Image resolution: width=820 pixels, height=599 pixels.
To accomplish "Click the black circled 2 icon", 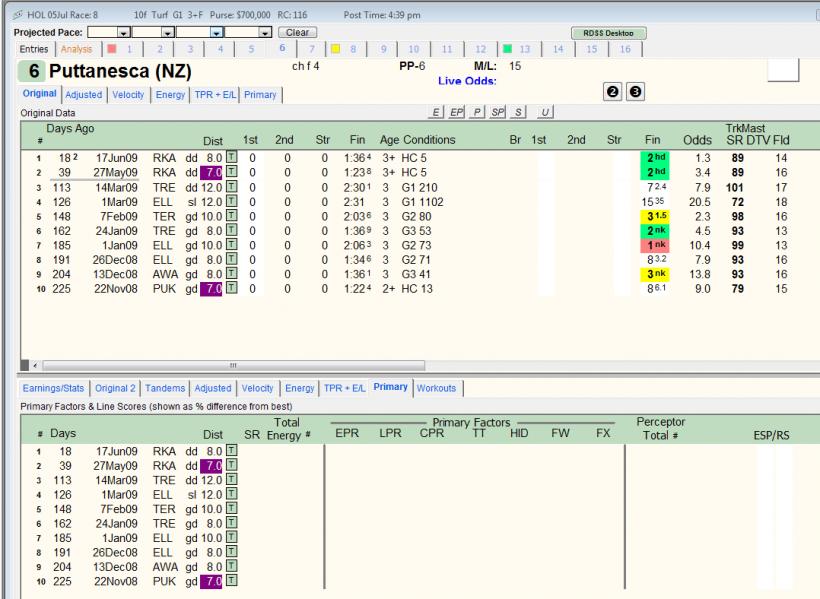I will point(612,92).
